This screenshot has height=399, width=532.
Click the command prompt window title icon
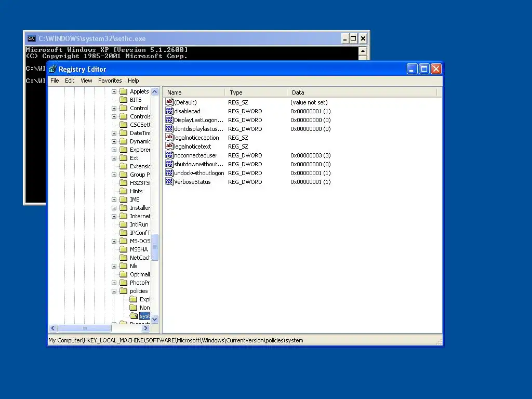31,38
